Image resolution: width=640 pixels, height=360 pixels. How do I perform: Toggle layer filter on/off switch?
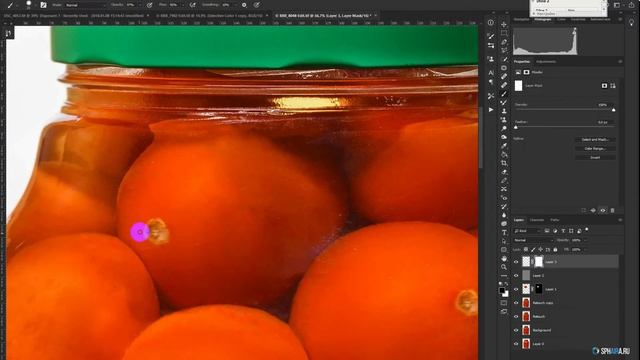click(587, 230)
